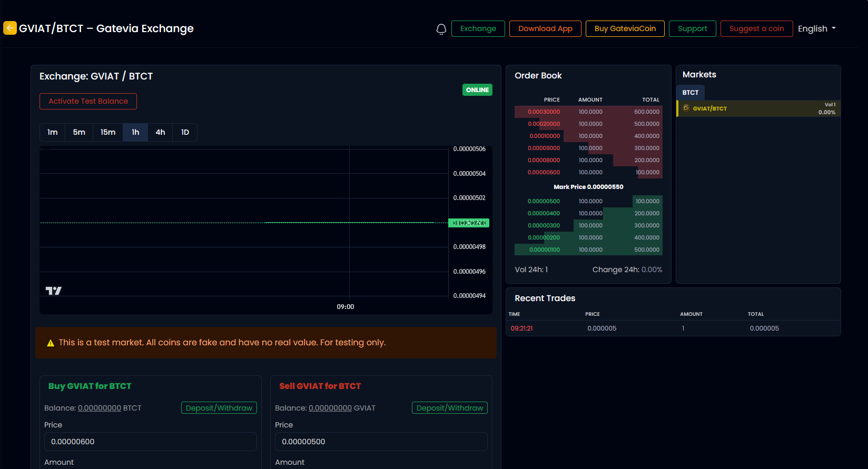Image resolution: width=868 pixels, height=469 pixels.
Task: Open the notifications bell
Action: [441, 29]
